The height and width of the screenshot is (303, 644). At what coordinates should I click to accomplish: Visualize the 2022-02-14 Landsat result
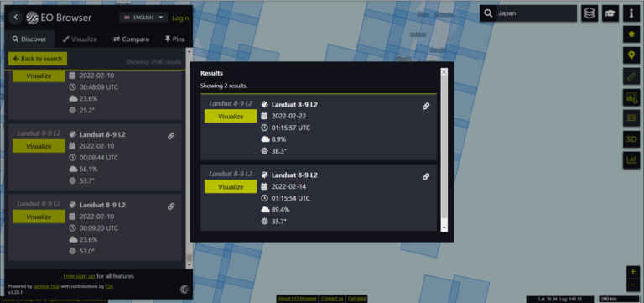(x=231, y=186)
